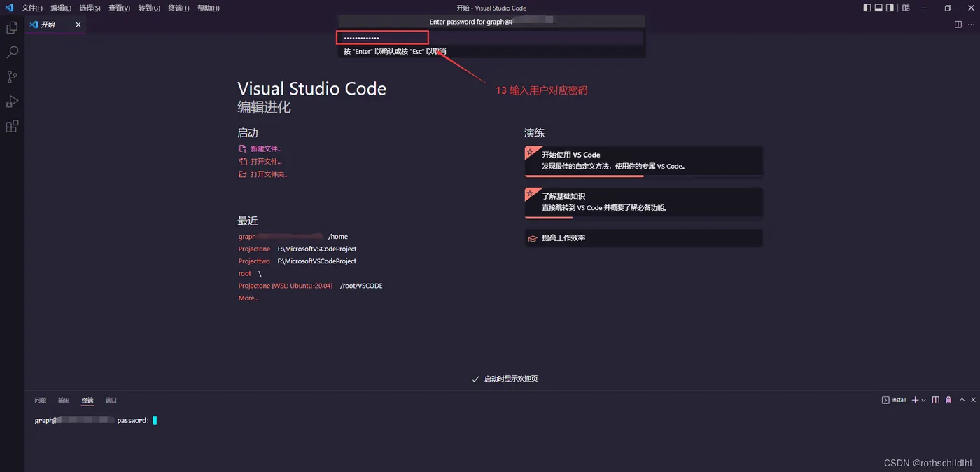Close the 开始 editor tab

click(x=78, y=25)
